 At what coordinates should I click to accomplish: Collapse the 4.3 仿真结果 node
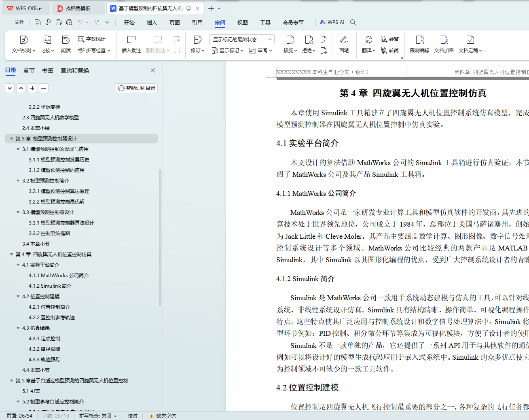click(x=18, y=328)
